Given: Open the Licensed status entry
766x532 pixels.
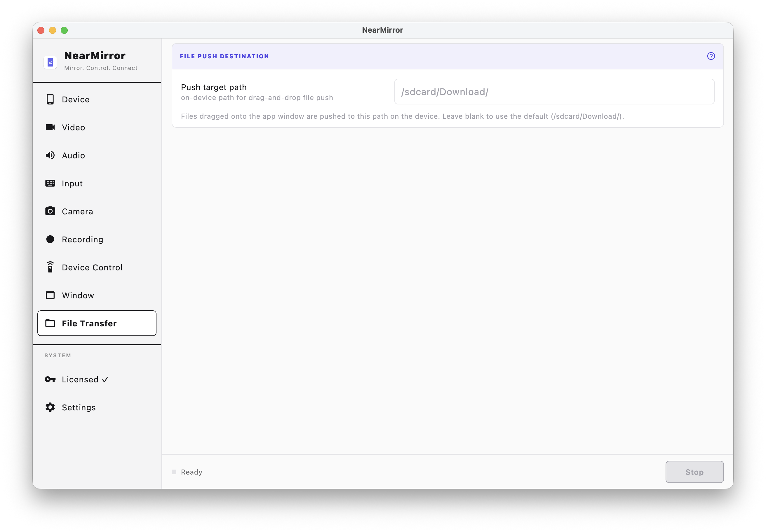Looking at the screenshot, I should pyautogui.click(x=80, y=379).
